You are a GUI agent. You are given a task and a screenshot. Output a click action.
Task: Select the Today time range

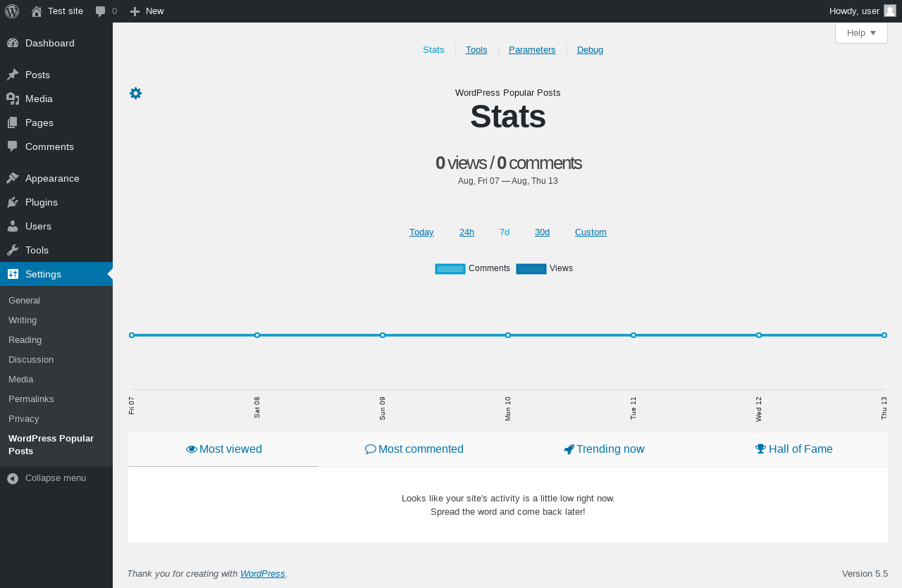421,232
